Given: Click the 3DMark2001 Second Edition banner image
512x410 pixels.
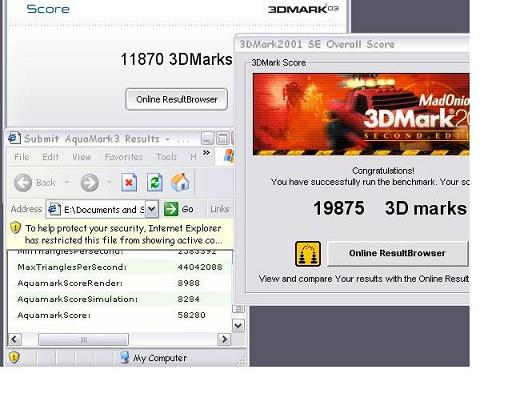Looking at the screenshot, I should 361,114.
